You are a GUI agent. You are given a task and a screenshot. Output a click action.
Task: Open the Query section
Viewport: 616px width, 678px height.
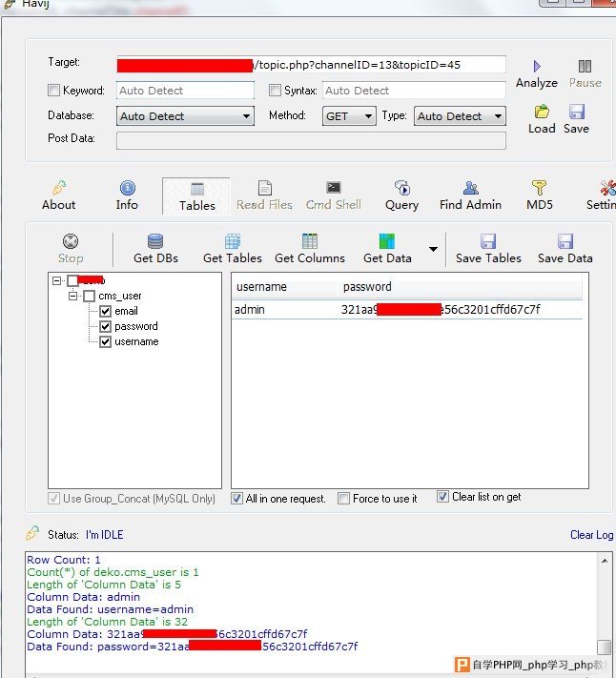[x=402, y=195]
